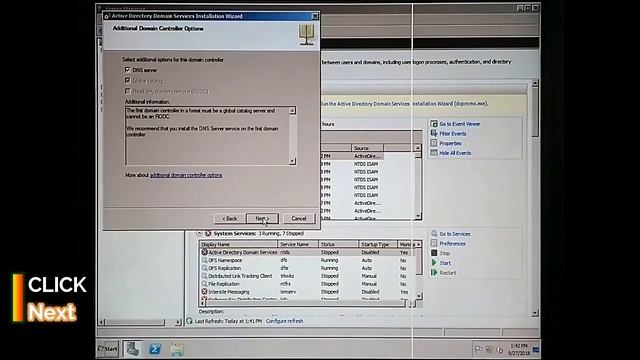Click the Hide All Events icon
640x360 pixels.
coord(434,153)
